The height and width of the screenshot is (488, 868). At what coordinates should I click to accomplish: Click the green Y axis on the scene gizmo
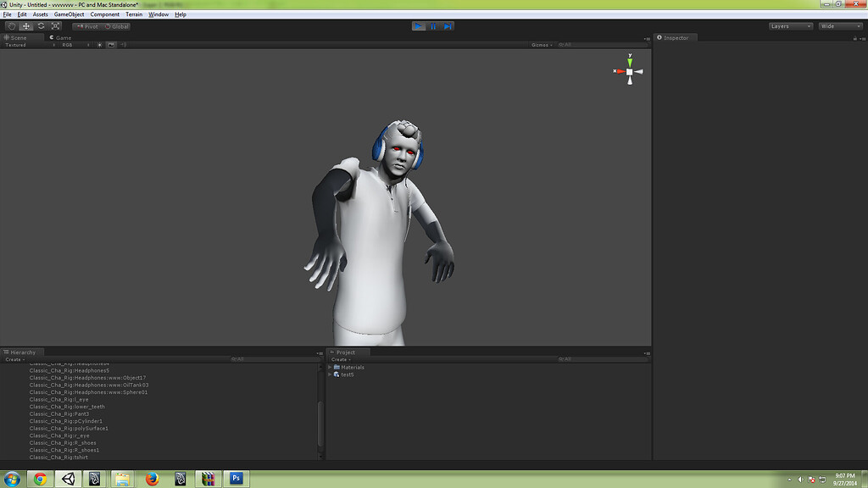[628, 60]
